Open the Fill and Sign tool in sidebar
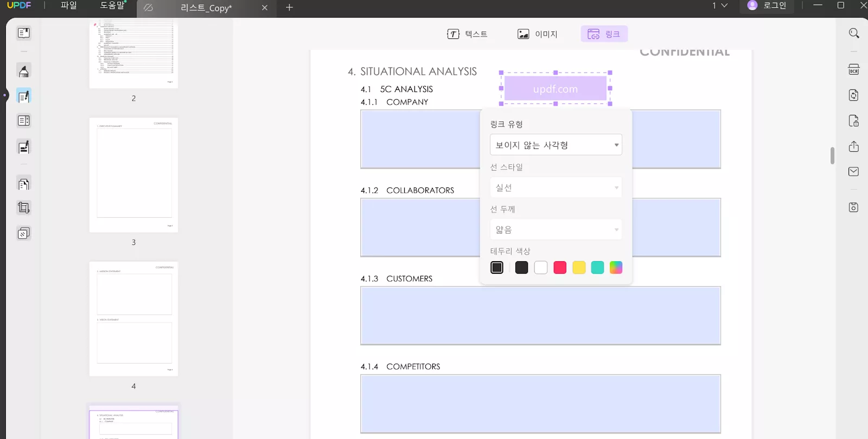The height and width of the screenshot is (439, 868). coord(24,147)
